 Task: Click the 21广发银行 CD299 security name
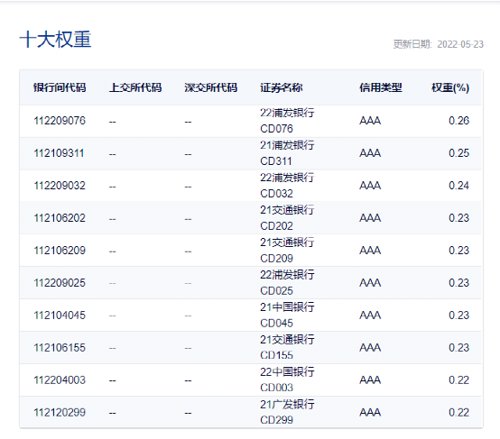point(287,412)
